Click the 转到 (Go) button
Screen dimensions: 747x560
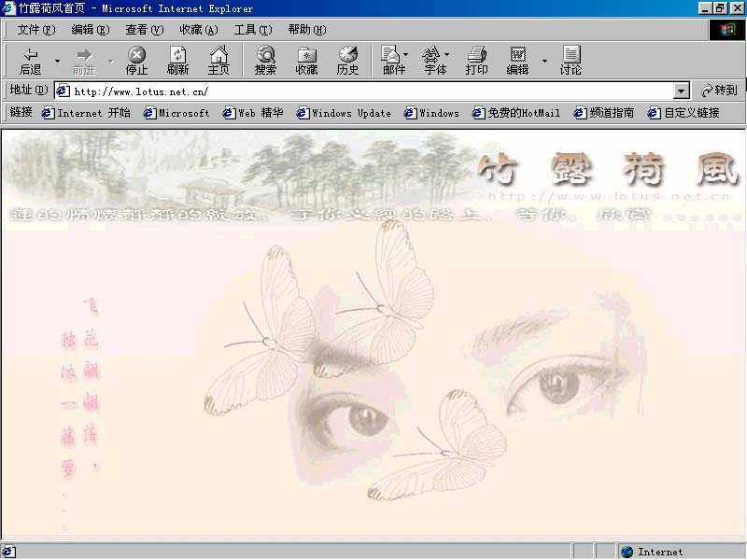point(715,91)
